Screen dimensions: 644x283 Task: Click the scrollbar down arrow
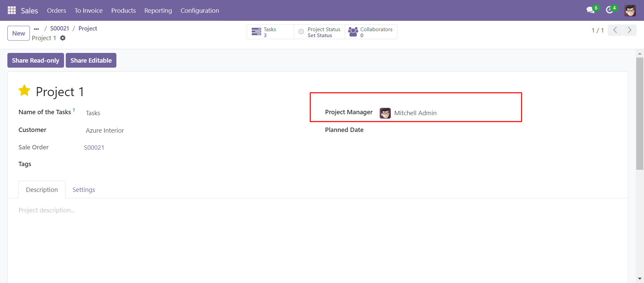tap(640, 279)
